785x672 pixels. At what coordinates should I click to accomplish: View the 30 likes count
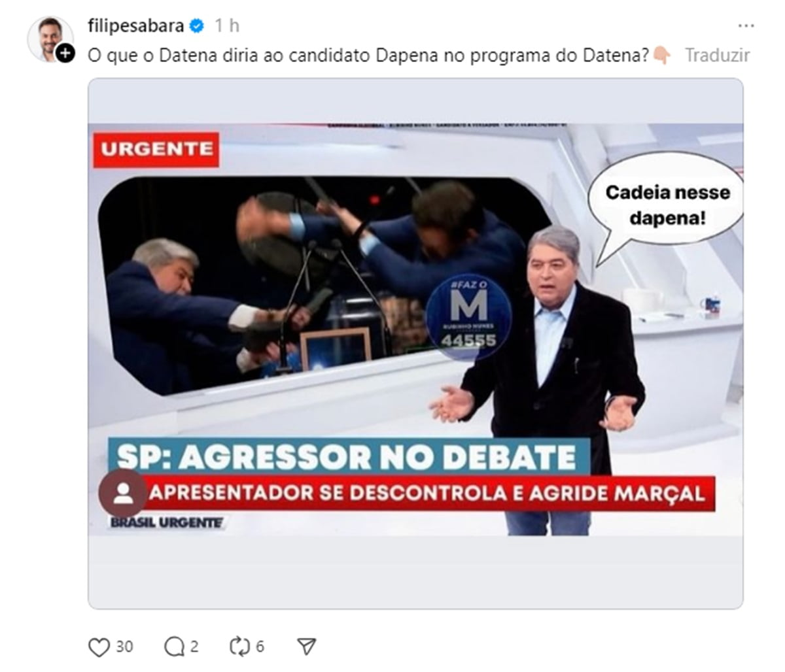[x=124, y=647]
